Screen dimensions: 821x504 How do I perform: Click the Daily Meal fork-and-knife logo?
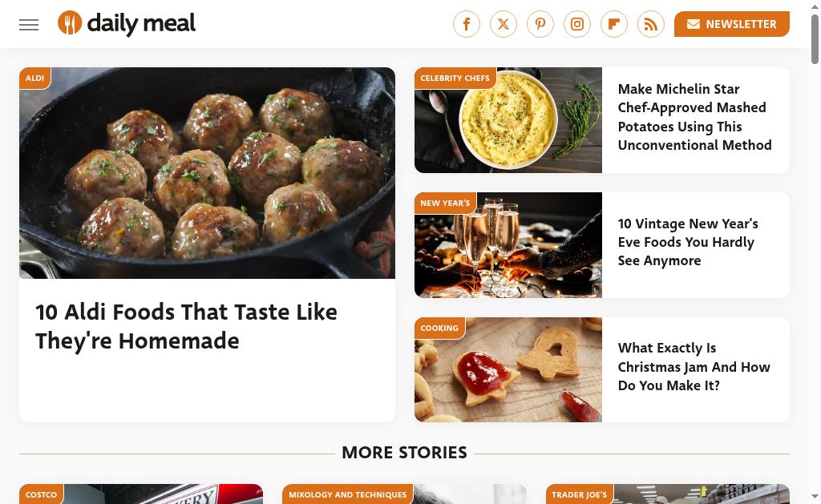[x=70, y=23]
